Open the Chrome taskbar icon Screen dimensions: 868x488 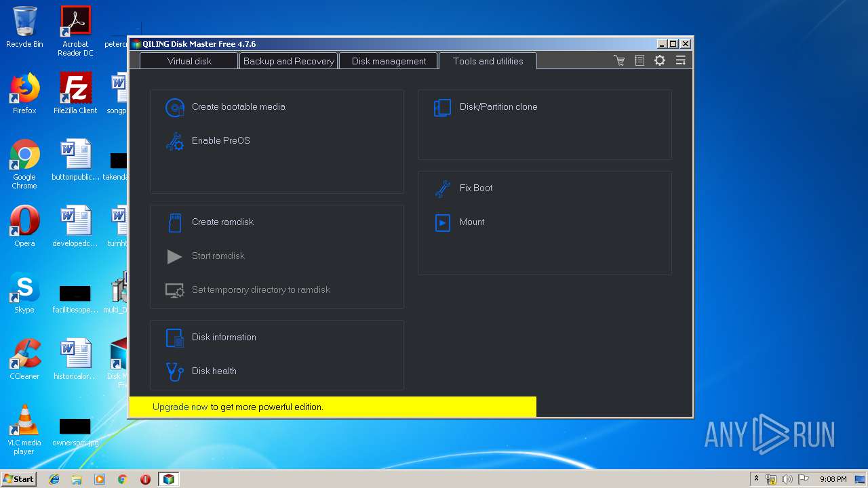[123, 479]
